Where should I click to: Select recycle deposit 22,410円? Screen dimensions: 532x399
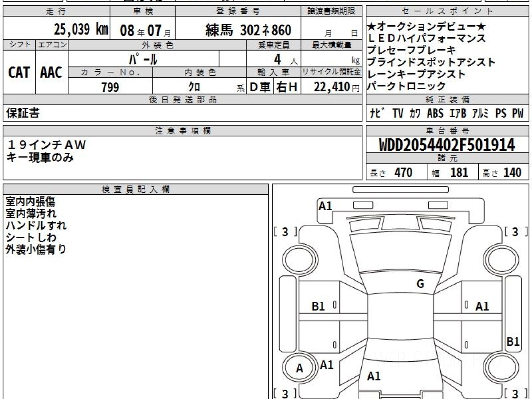337,87
